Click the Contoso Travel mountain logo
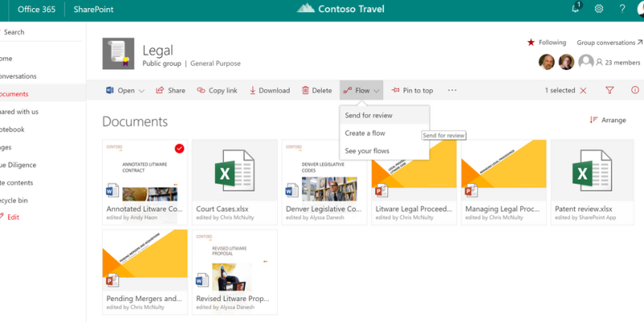644x322 pixels. tap(306, 9)
